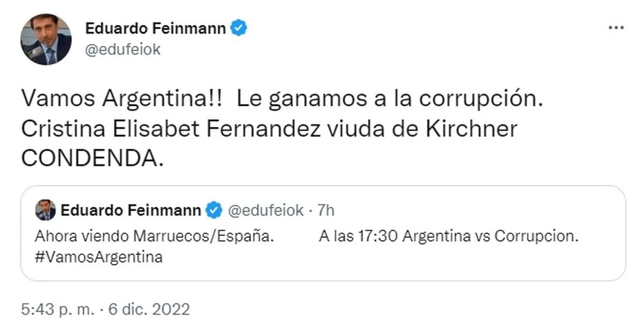
Task: Click the @edufeiok handle below the main name
Action: coord(123,49)
